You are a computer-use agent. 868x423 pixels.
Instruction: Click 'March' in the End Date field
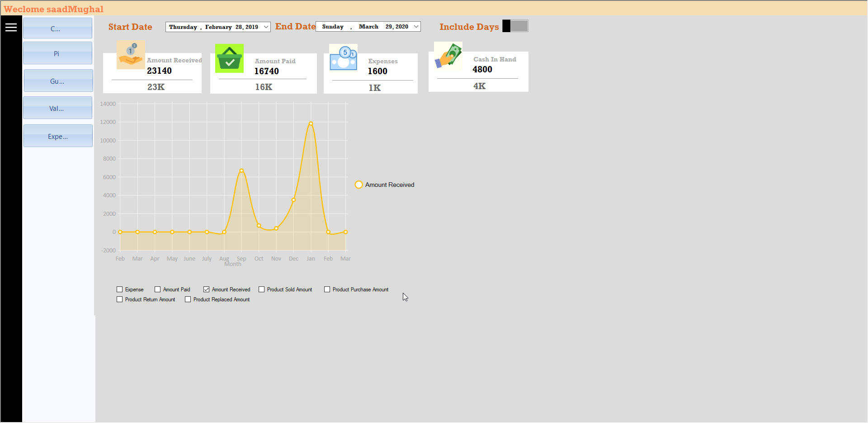point(368,27)
